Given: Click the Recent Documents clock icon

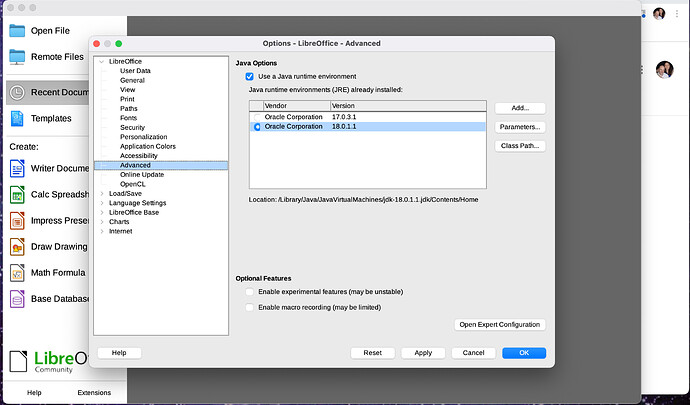Looking at the screenshot, I should 17,92.
